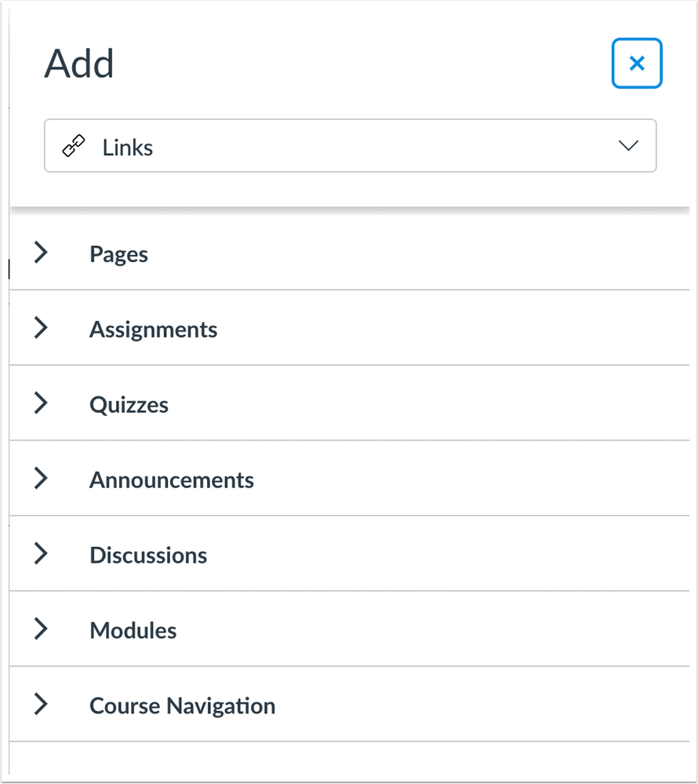Open the Course Navigation section label
The image size is (698, 784).
pyautogui.click(x=183, y=706)
